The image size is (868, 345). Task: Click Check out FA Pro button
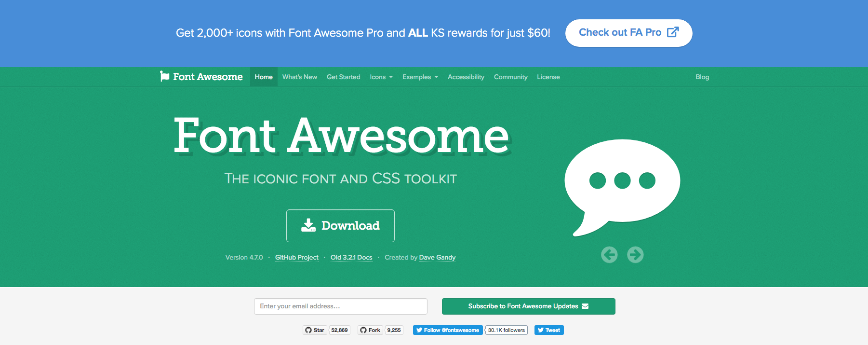[x=628, y=33]
